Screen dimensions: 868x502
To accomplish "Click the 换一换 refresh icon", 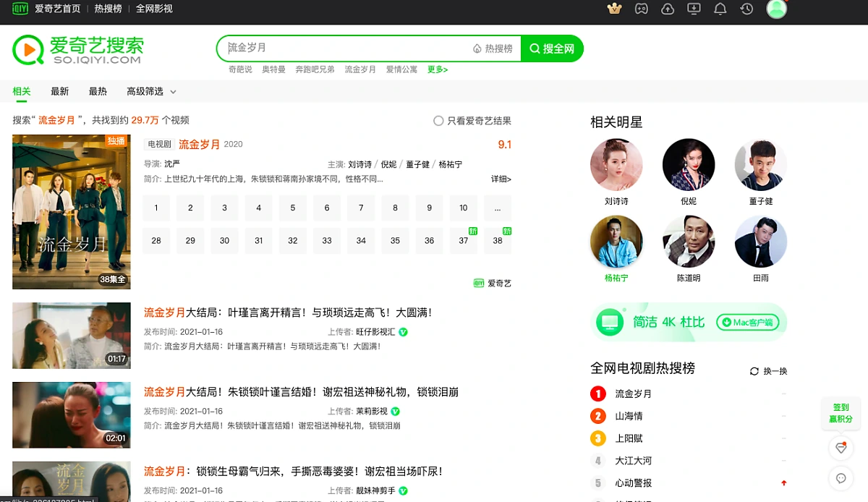I will pyautogui.click(x=753, y=370).
